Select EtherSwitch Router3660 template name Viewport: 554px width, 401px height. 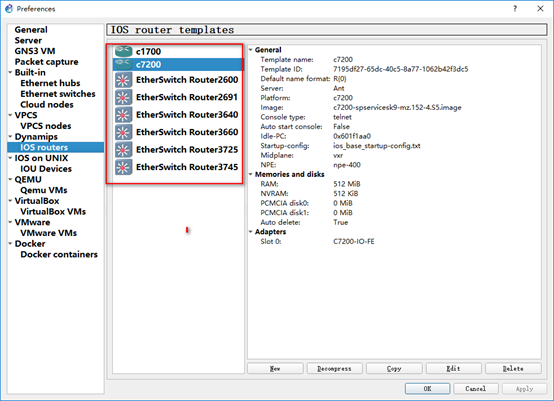(187, 132)
